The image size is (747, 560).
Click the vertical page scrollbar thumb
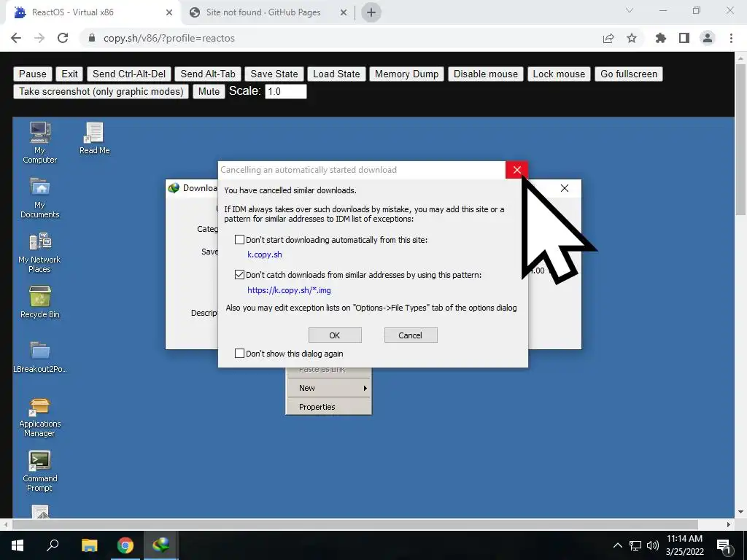[x=740, y=139]
